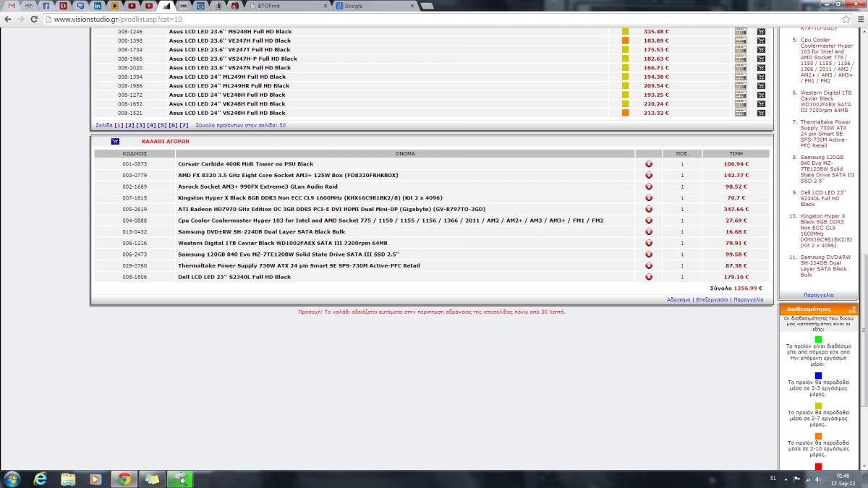Open Windows Explorer folder from taskbar
Image resolution: width=868 pixels, height=488 pixels.
coord(68,478)
